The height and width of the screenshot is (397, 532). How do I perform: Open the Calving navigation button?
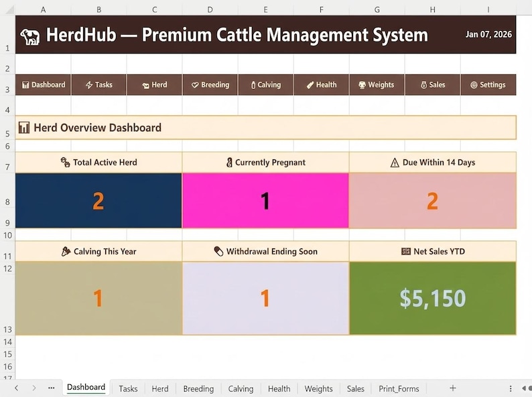tap(265, 85)
